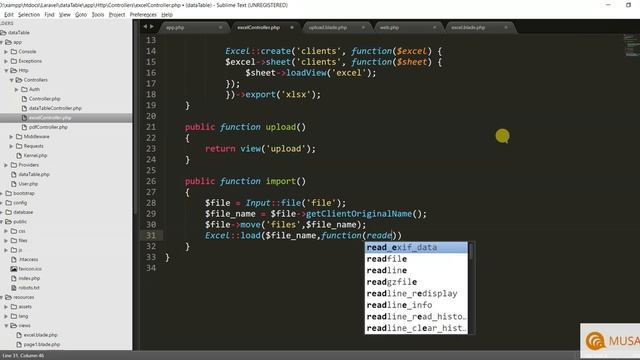Image resolution: width=640 pixels, height=360 pixels.
Task: Close the web.php tab
Action: (434, 27)
